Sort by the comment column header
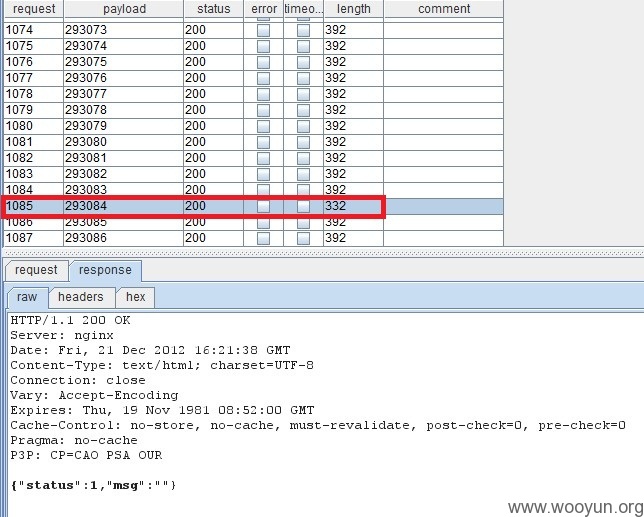 click(x=444, y=9)
